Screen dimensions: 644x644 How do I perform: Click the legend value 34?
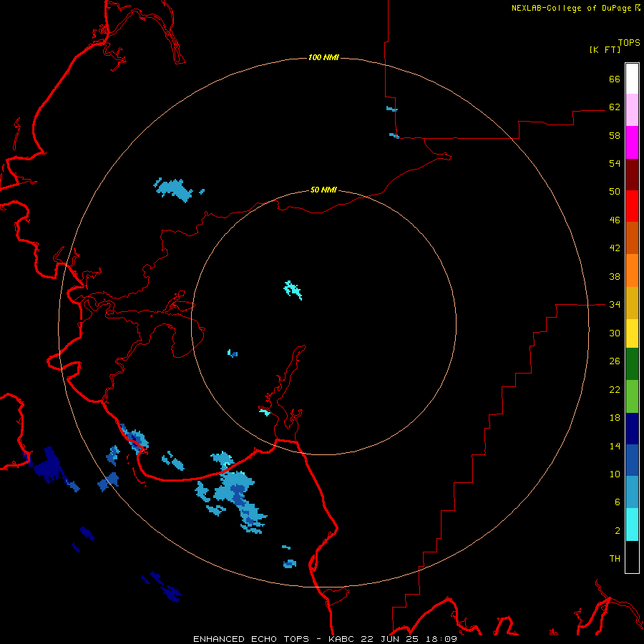615,305
